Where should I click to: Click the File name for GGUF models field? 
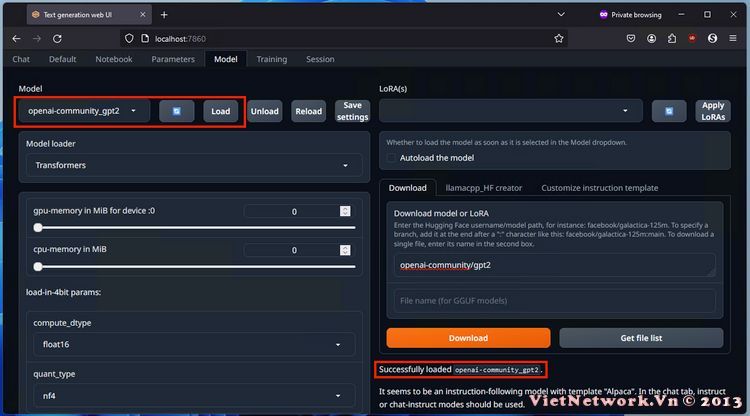point(553,301)
